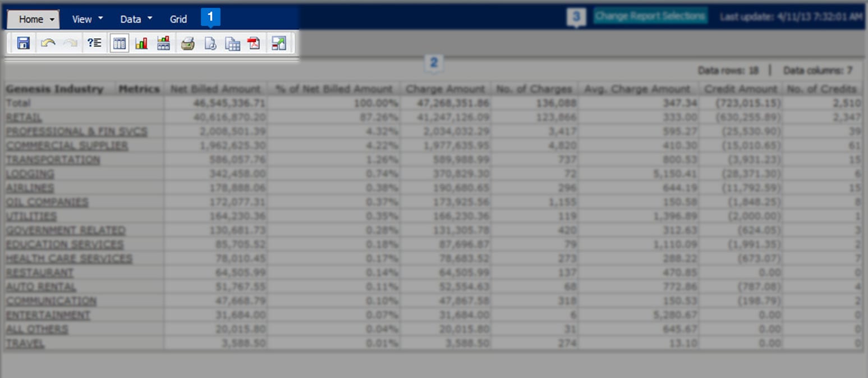Screen dimensions: 868x378
Task: Export the report with the spreadsheet icon
Action: (232, 43)
